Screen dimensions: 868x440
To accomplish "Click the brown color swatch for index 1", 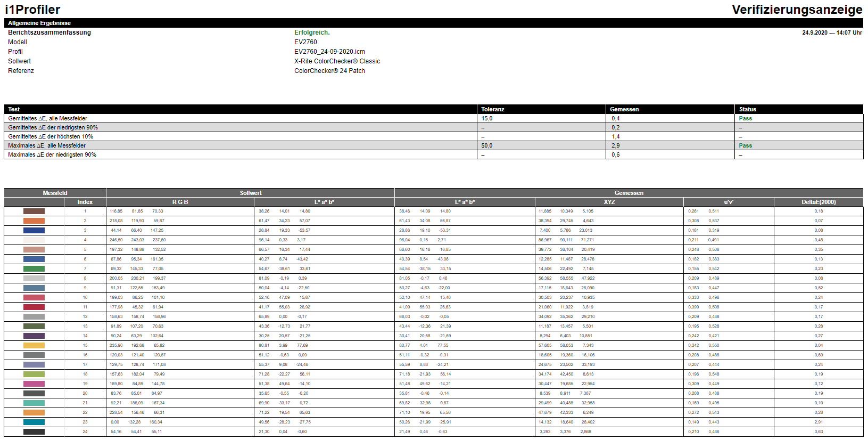I will pos(34,211).
